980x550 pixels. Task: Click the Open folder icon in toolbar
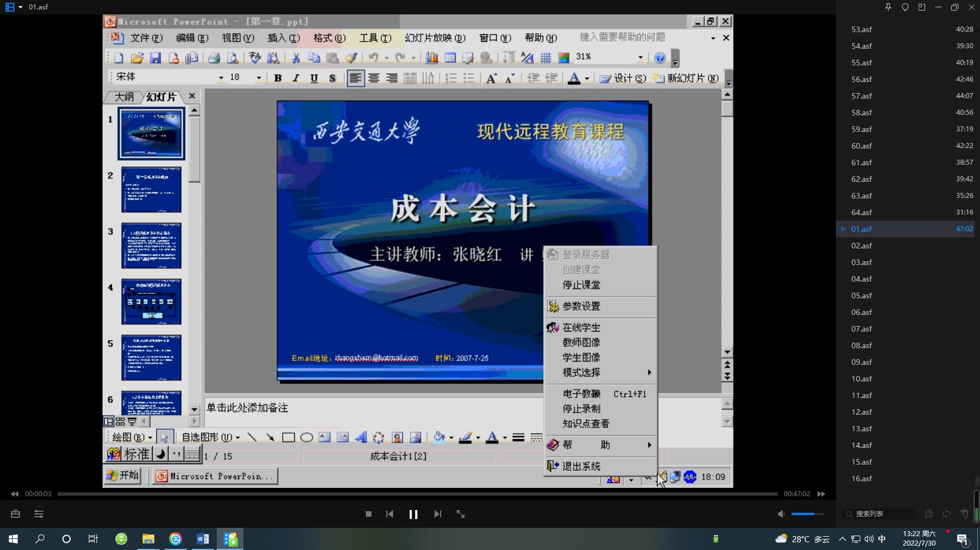[137, 58]
